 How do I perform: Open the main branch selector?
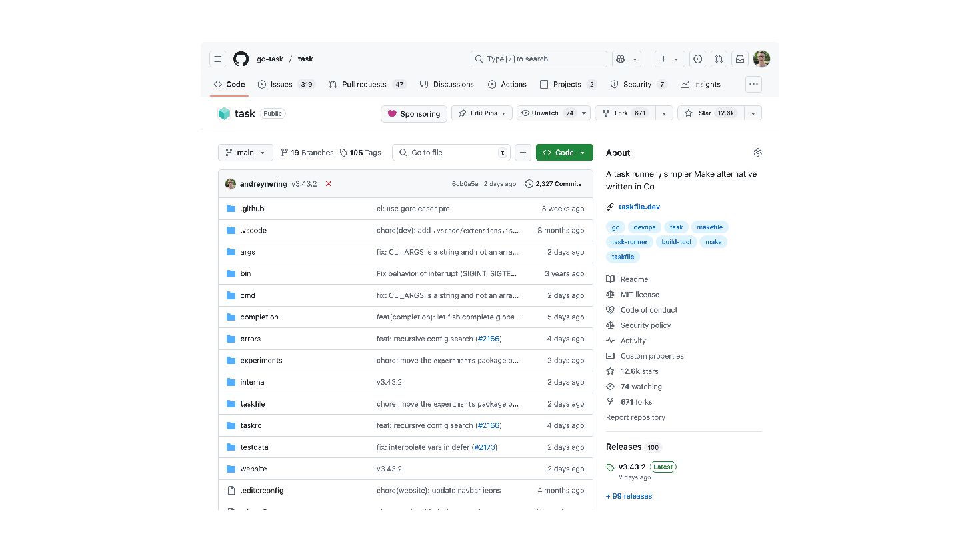pyautogui.click(x=245, y=153)
